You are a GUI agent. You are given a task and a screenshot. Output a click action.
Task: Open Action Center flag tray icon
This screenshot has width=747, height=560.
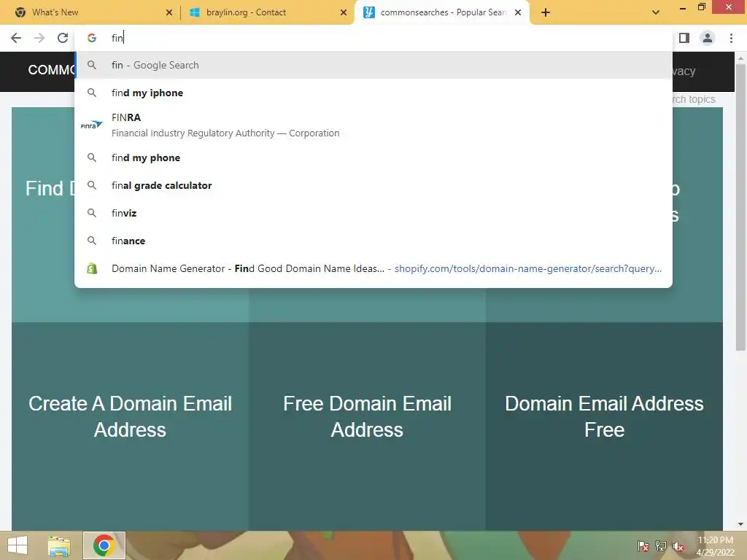point(643,546)
